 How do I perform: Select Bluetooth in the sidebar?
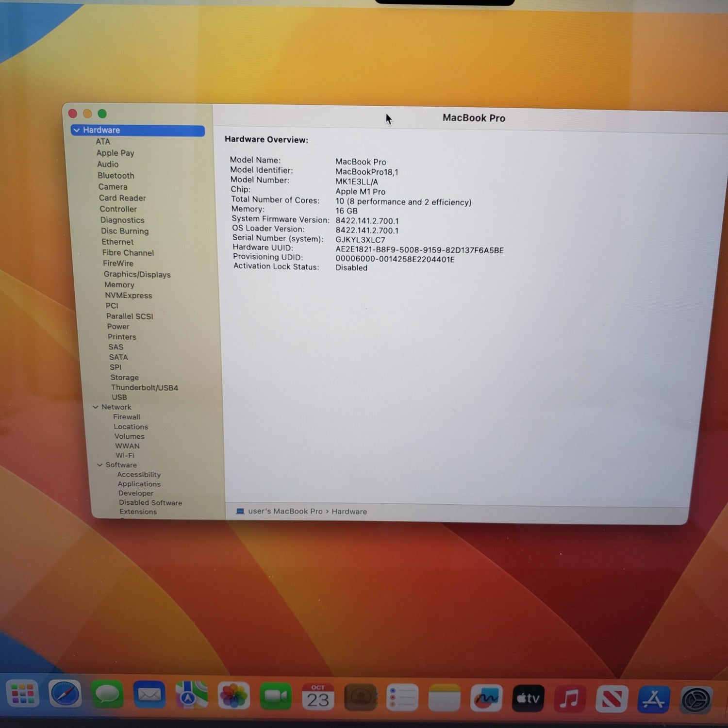pyautogui.click(x=116, y=176)
